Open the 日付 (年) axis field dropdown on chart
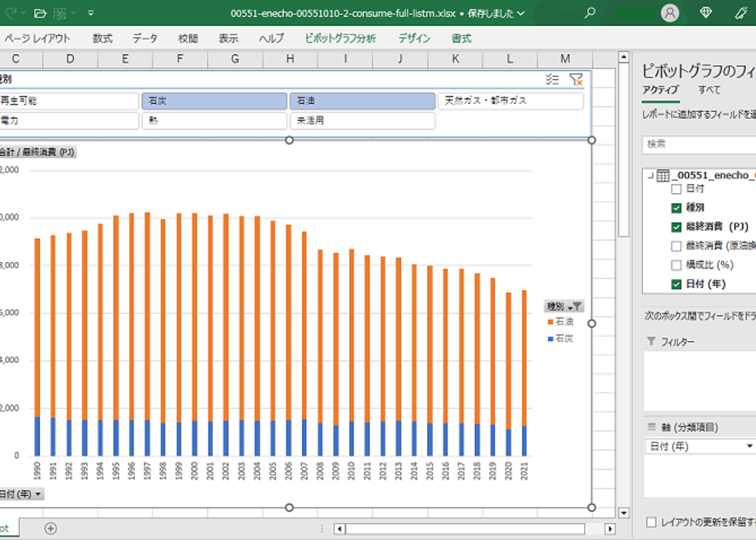756x540 pixels. [x=22, y=493]
